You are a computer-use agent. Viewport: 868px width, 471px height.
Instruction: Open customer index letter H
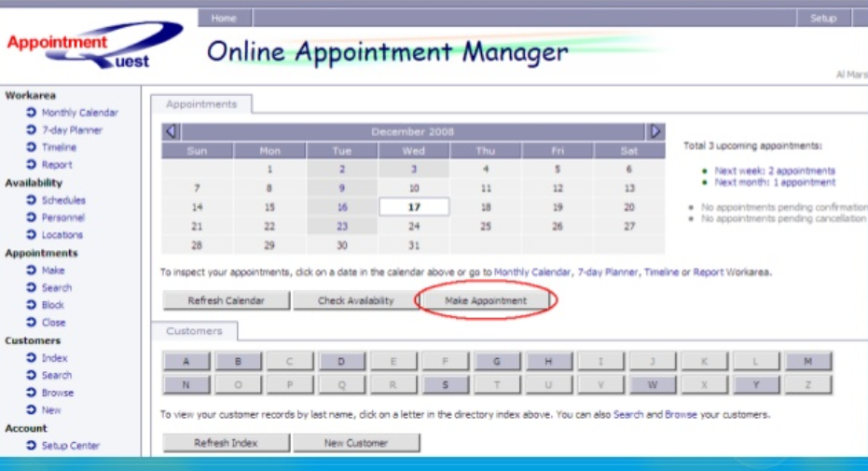coord(548,362)
